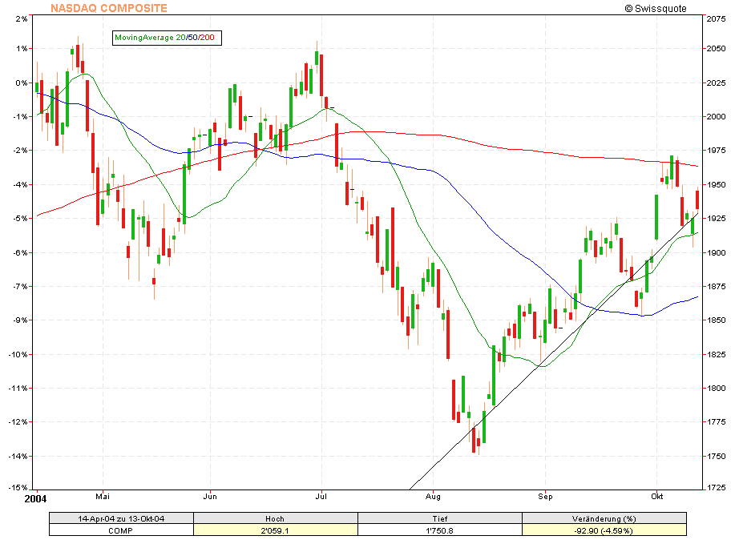Select the Aug month label

(x=433, y=496)
